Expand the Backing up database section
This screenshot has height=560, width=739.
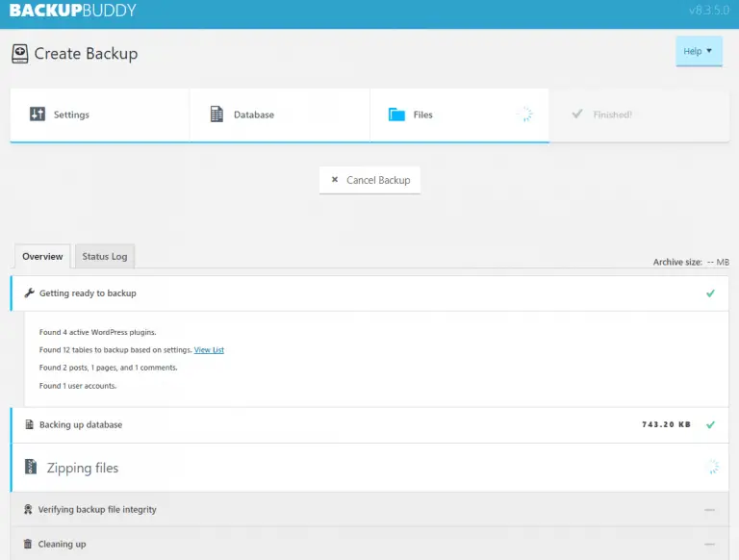pyautogui.click(x=369, y=424)
